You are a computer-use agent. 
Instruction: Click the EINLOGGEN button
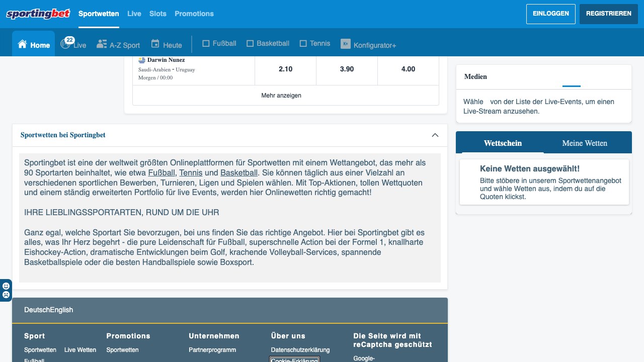tap(550, 14)
